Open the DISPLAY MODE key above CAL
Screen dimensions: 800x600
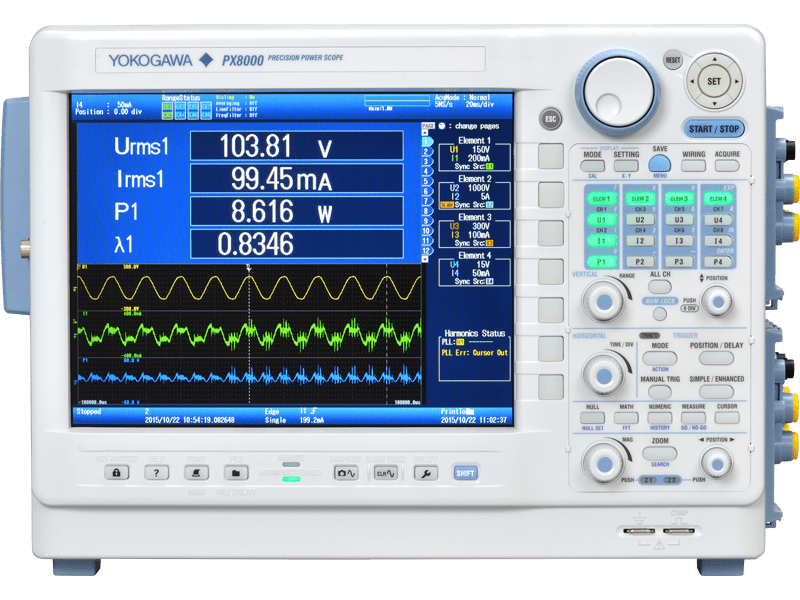coord(592,166)
